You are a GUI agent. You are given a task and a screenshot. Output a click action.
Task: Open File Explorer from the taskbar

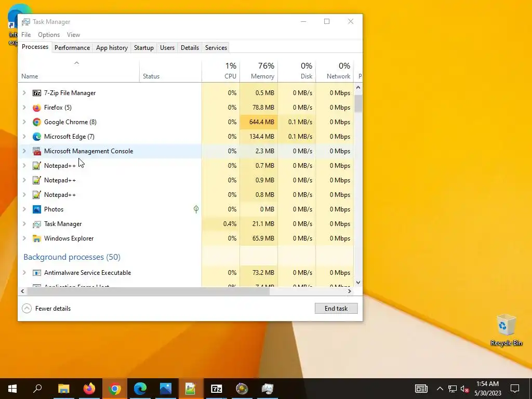click(x=63, y=389)
